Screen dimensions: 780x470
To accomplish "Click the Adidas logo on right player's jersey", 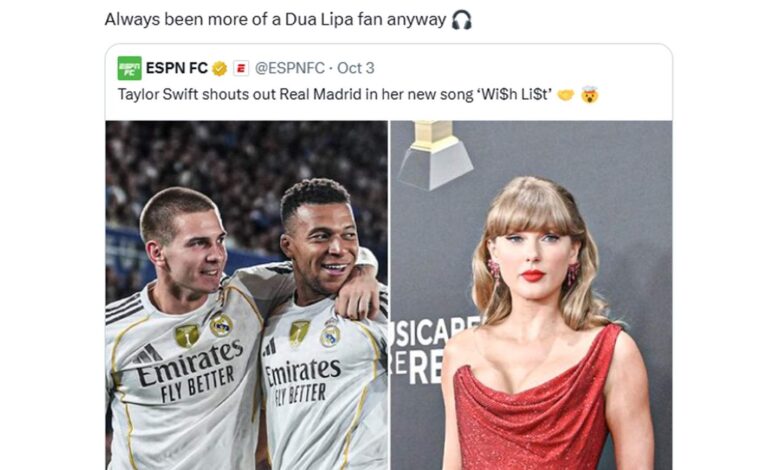I will 269,347.
